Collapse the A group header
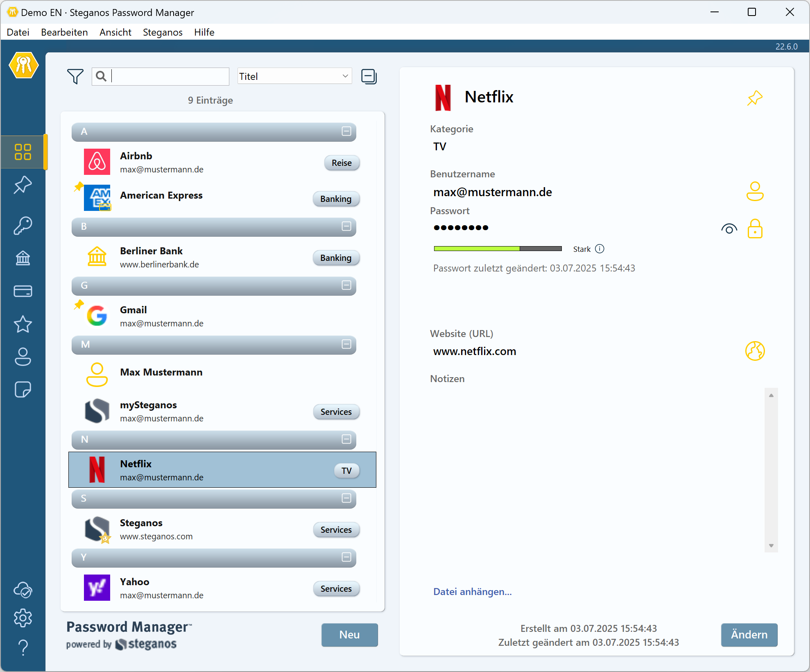Image resolution: width=810 pixels, height=672 pixels. coord(346,131)
